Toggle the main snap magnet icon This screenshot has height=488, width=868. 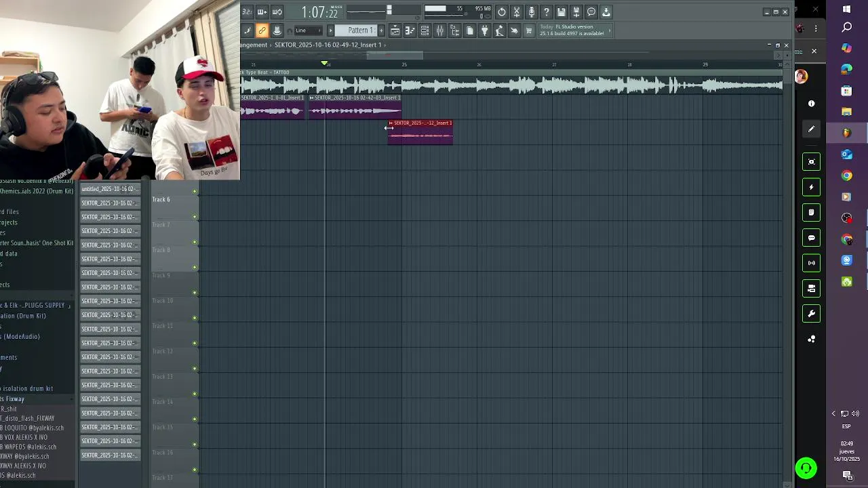point(290,30)
